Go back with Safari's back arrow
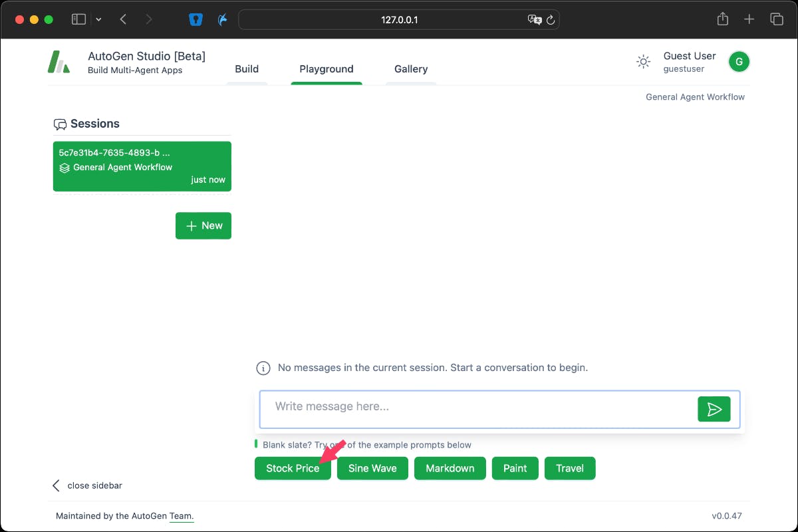Viewport: 798px width, 532px height. (x=123, y=19)
